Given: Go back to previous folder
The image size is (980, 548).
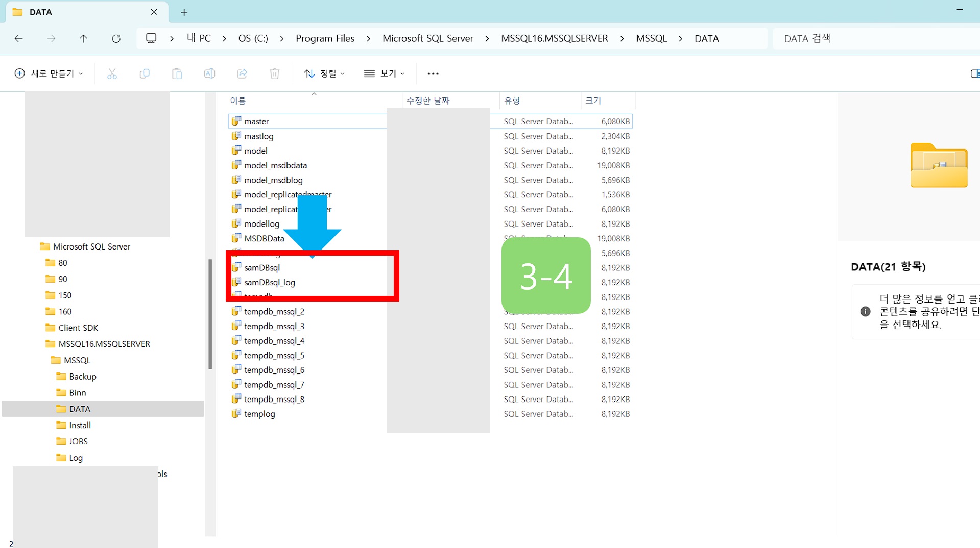Looking at the screenshot, I should coord(19,38).
